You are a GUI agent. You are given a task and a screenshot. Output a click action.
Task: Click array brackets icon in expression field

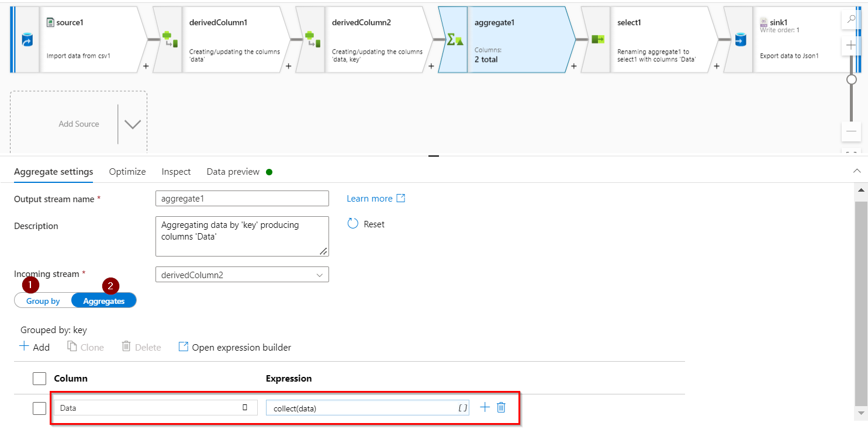[462, 408]
